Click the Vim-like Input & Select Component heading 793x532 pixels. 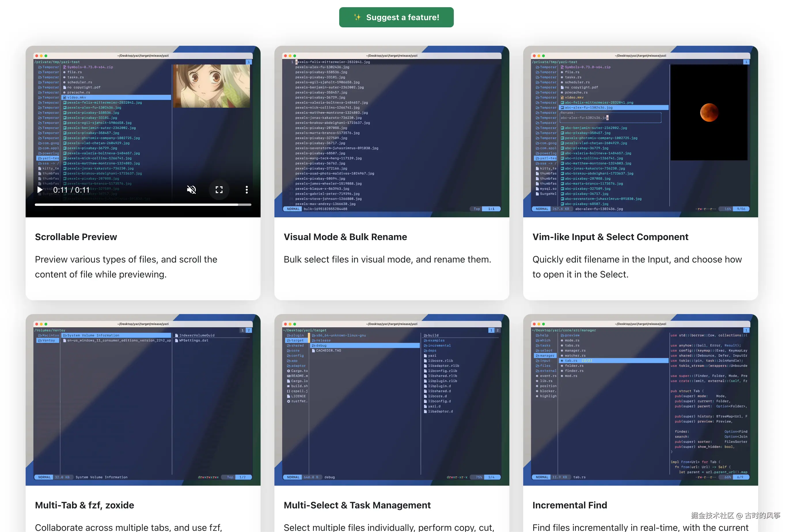[x=610, y=237]
